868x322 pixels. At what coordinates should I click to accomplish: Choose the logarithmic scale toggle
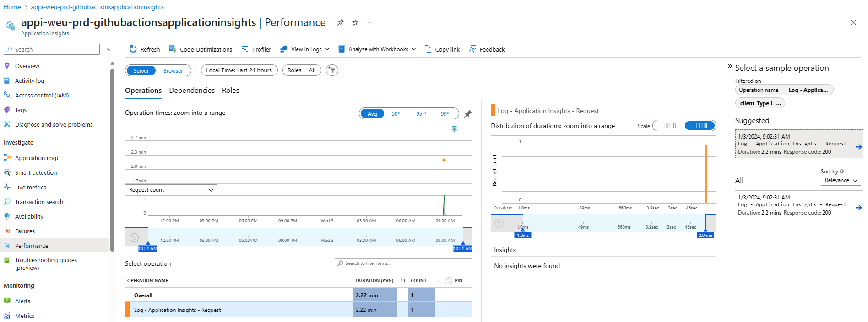[700, 126]
